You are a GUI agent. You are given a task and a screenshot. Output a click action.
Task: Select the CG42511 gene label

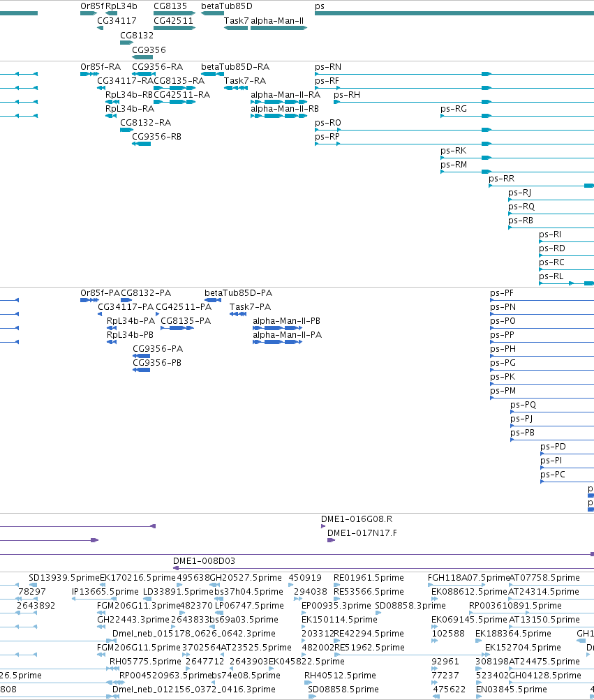click(x=173, y=21)
